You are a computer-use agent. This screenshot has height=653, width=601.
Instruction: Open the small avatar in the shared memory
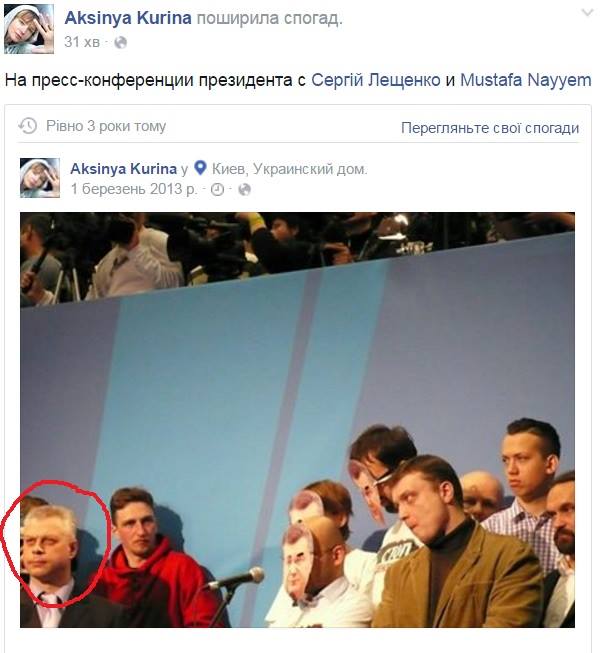(40, 178)
